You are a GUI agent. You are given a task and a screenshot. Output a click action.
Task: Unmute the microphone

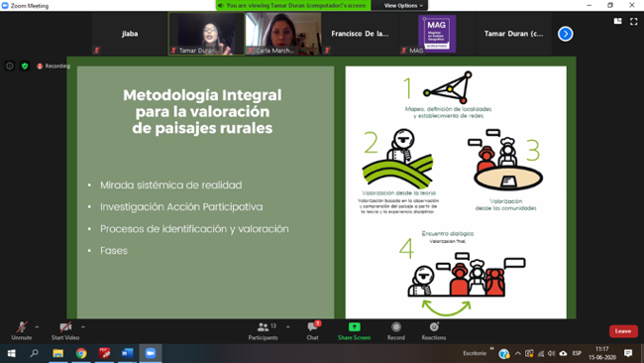click(22, 331)
